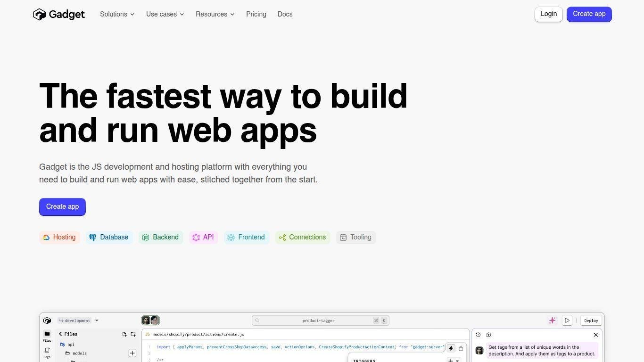644x362 pixels.
Task: Click the new file icon in the Files panel
Action: (124, 334)
